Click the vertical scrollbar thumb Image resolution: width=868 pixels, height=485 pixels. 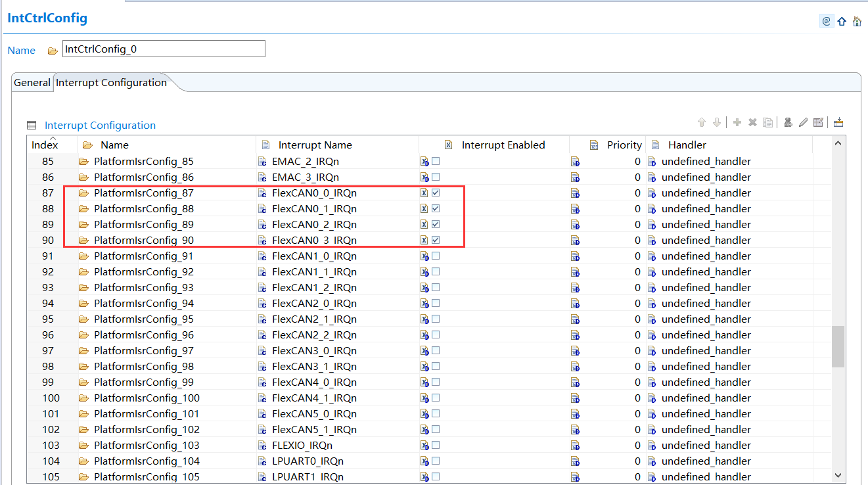click(x=838, y=346)
